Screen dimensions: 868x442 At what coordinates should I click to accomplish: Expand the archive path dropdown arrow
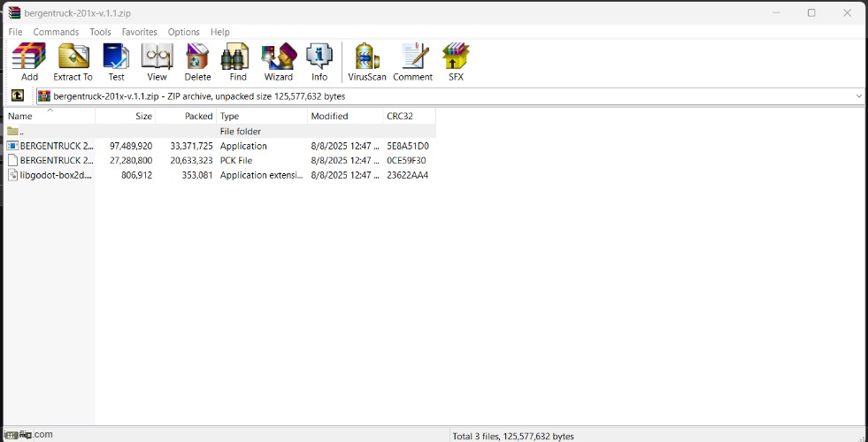pos(858,96)
